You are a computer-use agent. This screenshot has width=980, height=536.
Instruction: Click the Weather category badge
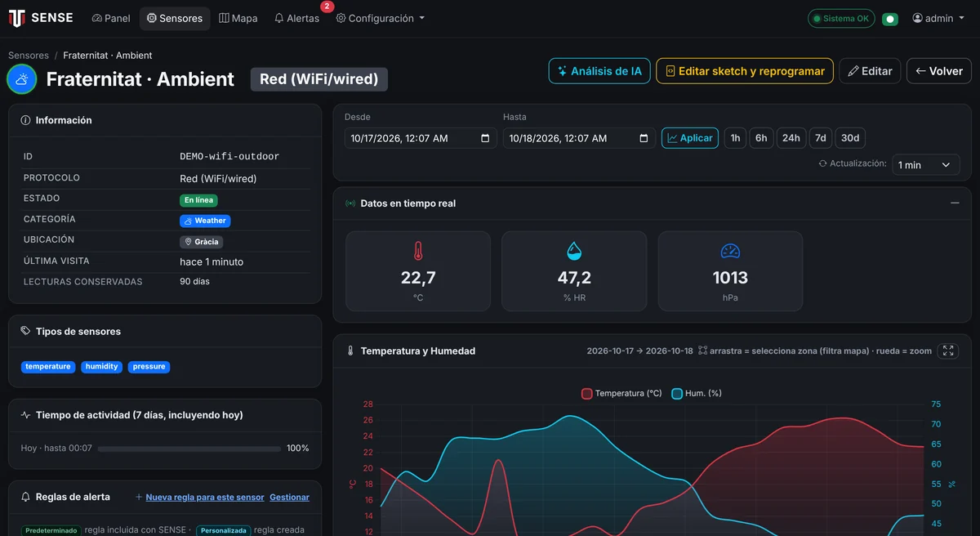click(205, 221)
